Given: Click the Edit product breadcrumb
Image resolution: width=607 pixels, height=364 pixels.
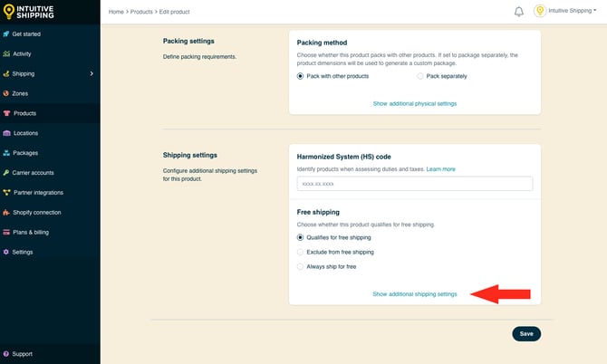Looking at the screenshot, I should pyautogui.click(x=174, y=12).
